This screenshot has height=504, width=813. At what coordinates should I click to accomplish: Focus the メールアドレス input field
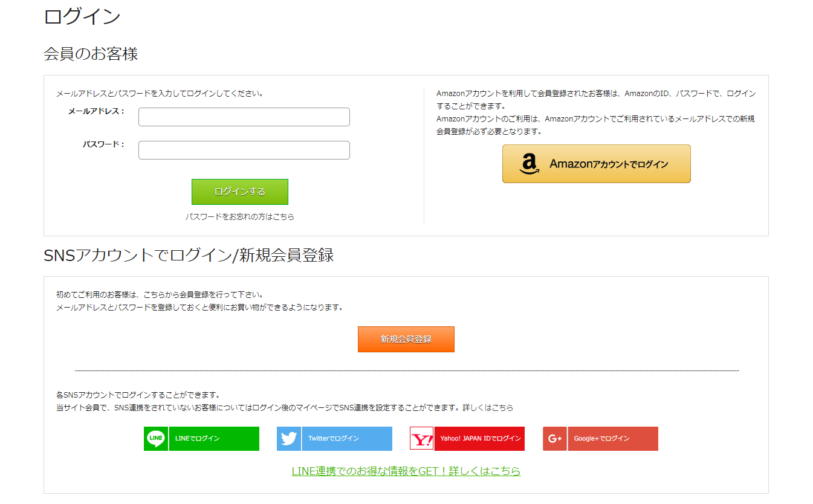244,117
